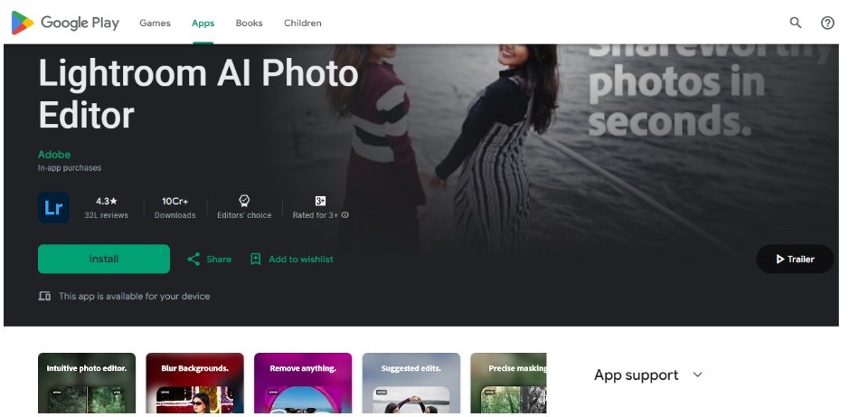Open the Suggested edits screenshot
The height and width of the screenshot is (417, 868).
pyautogui.click(x=411, y=384)
